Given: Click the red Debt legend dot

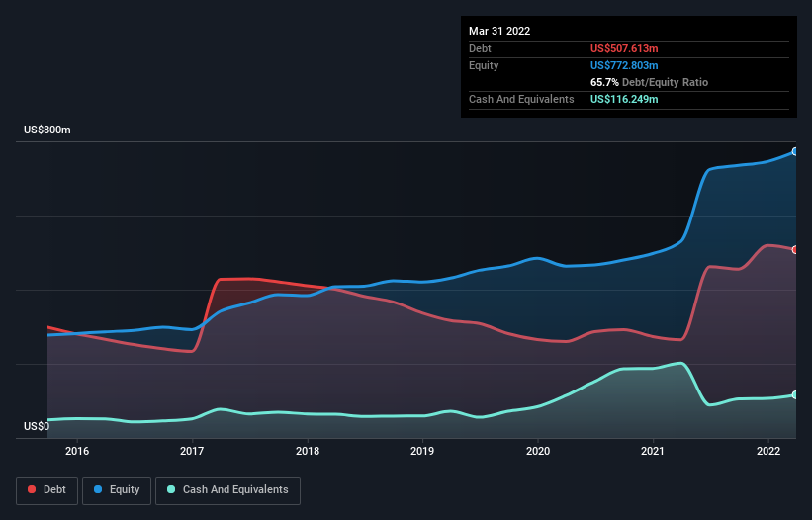Looking at the screenshot, I should click(32, 489).
